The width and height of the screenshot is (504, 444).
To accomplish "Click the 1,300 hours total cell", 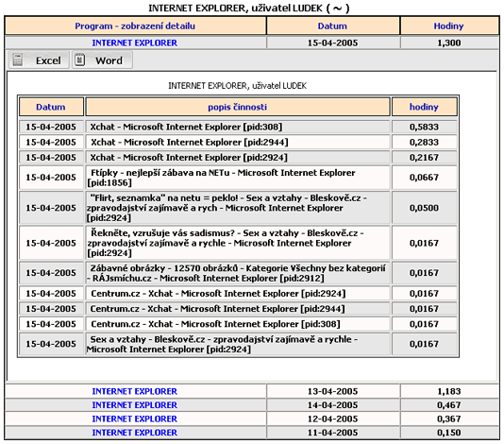I will pos(449,43).
